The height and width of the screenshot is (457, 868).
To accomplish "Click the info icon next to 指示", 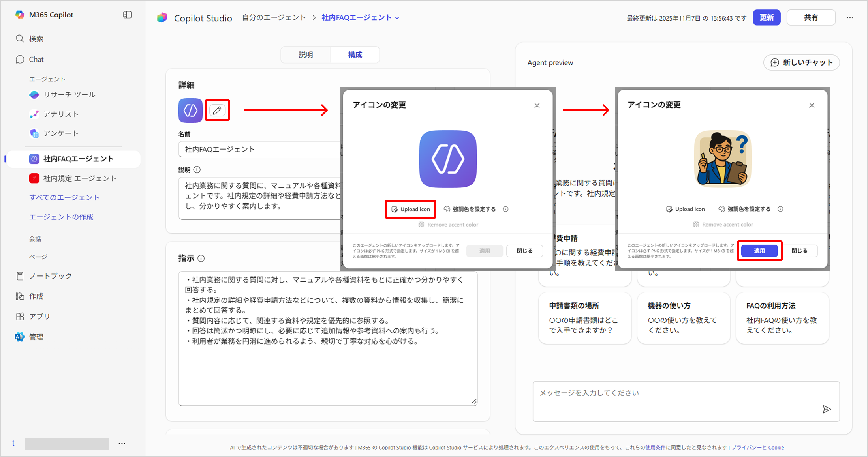I will [201, 258].
